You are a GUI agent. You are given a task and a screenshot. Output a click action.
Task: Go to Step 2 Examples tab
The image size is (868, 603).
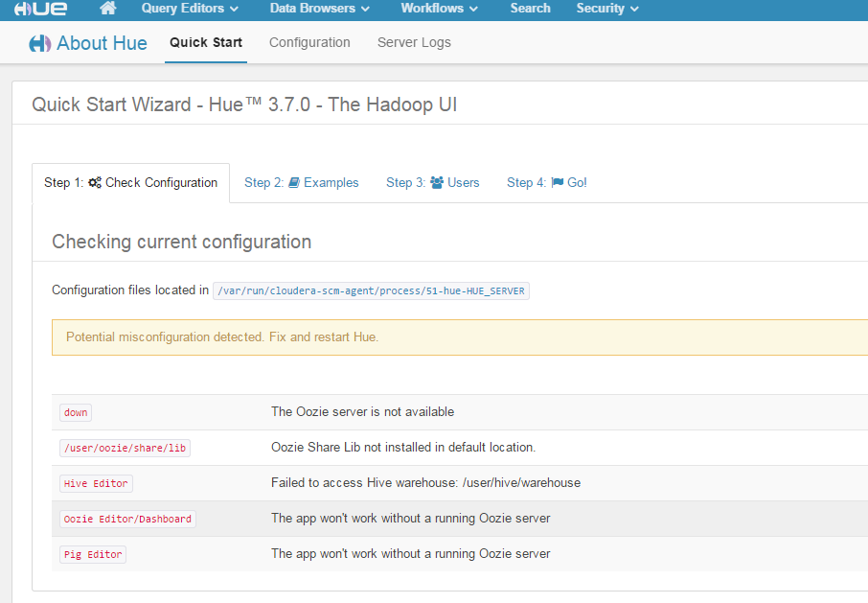[x=301, y=183]
